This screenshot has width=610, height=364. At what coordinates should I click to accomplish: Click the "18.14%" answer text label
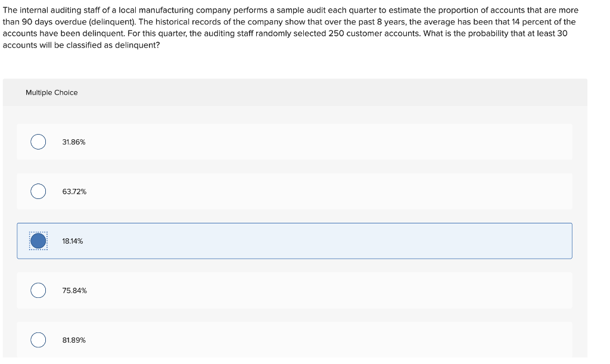(72, 241)
